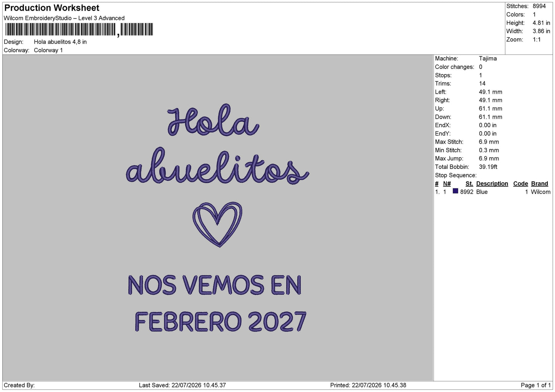Click the Height value 4.81 in

pyautogui.click(x=541, y=23)
